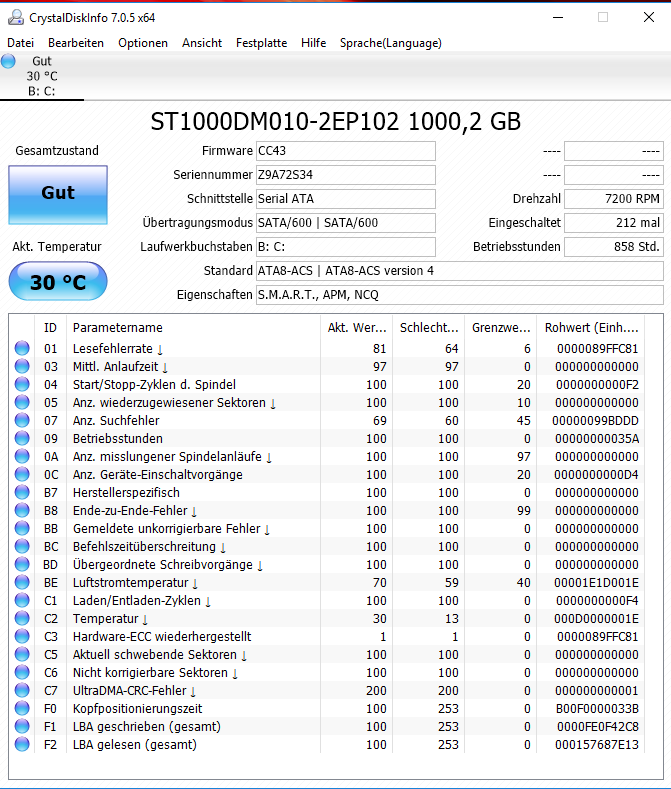Click status orb of C2 Temperatur row
Image resolution: width=671 pixels, height=789 pixels.
click(x=22, y=618)
